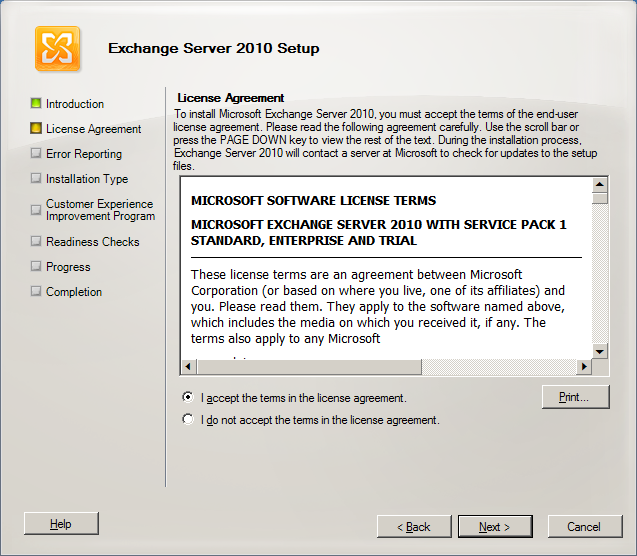Click the bold 'License Agreement' page heading
637x556 pixels.
click(x=231, y=98)
